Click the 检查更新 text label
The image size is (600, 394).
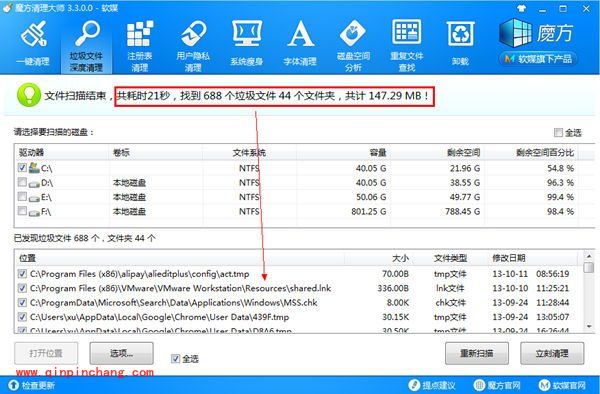pos(38,385)
